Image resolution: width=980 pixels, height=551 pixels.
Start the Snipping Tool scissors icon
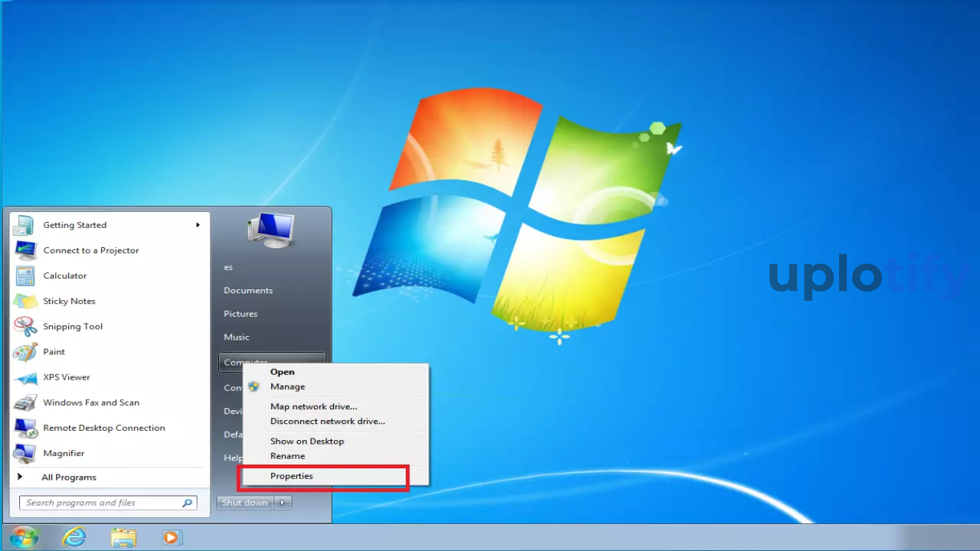pos(24,326)
